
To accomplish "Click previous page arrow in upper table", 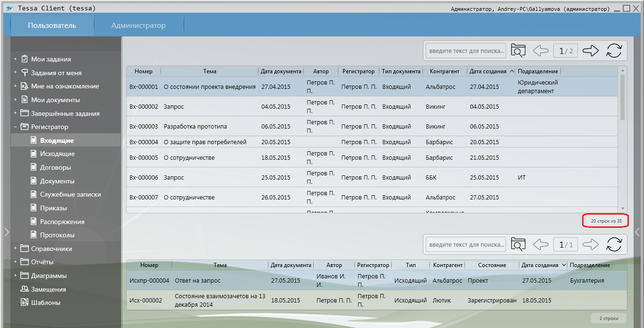I will 541,51.
